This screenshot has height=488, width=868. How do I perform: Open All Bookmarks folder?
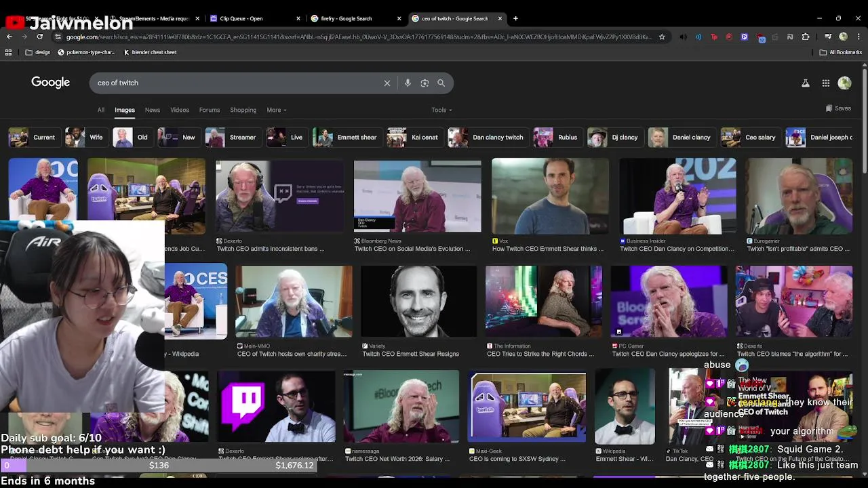[841, 52]
